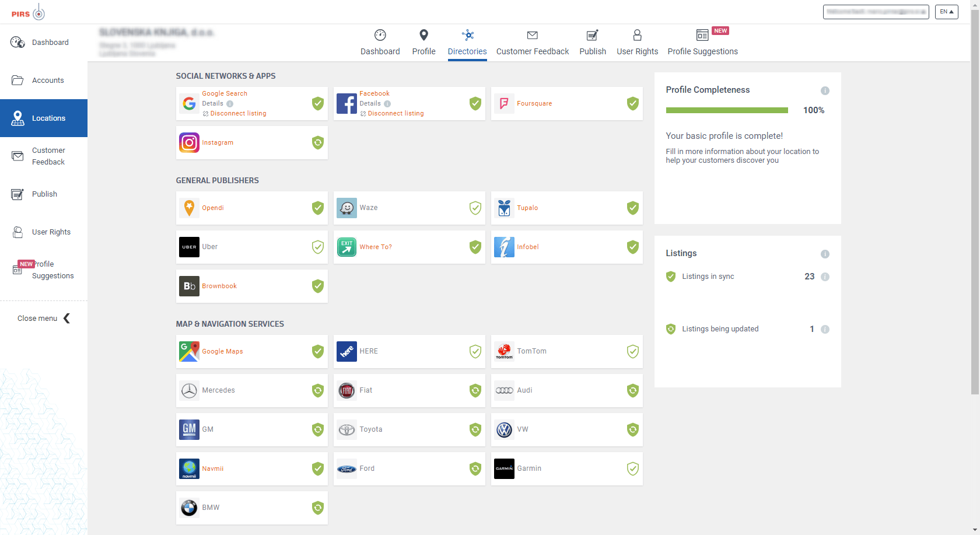Click the Facebook logo icon
The image size is (980, 535).
[x=346, y=104]
